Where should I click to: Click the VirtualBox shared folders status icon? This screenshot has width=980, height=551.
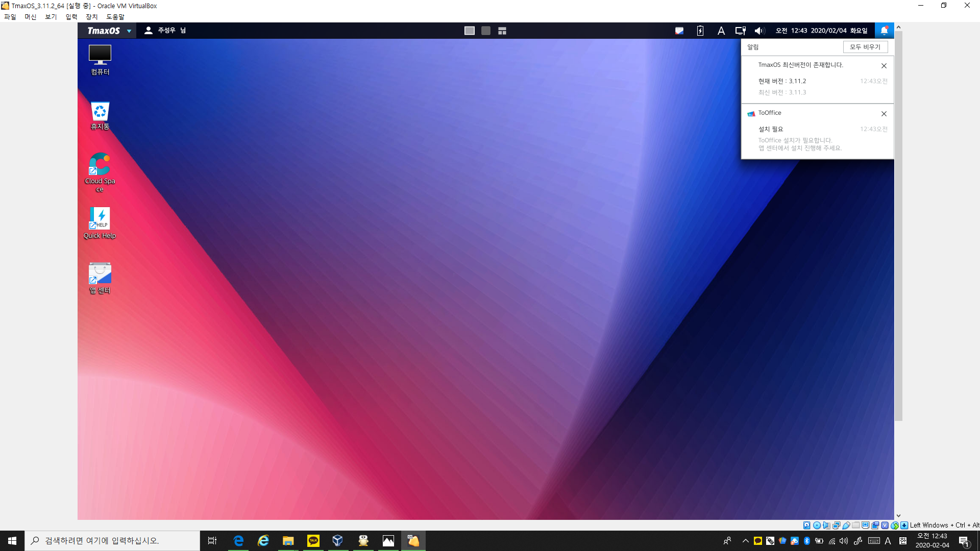click(x=855, y=525)
